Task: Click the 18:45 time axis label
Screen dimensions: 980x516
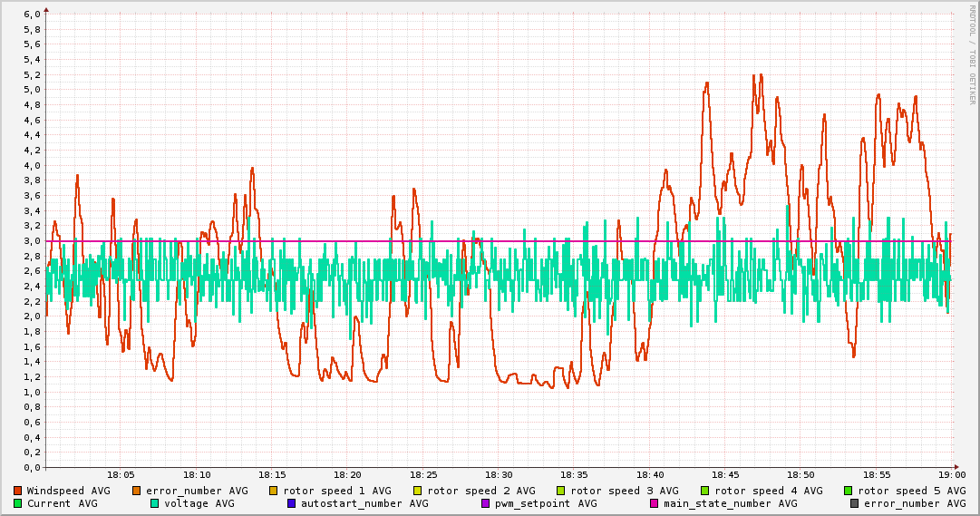Action: tap(725, 474)
